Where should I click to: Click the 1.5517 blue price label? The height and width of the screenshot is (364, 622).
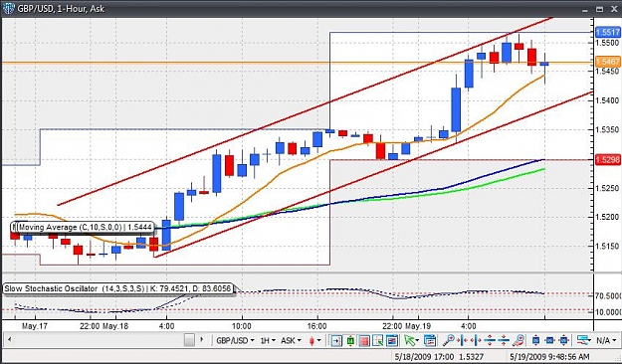pos(608,32)
